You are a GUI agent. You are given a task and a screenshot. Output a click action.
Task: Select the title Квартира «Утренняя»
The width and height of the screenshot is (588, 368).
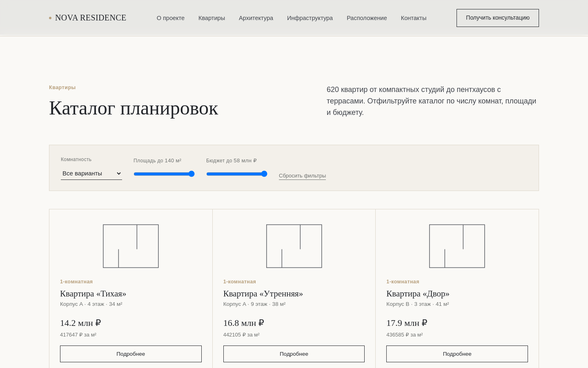pyautogui.click(x=263, y=294)
